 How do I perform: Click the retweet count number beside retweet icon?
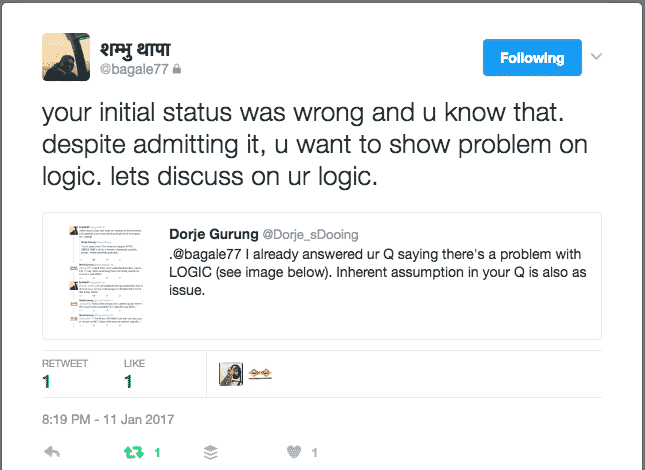point(157,453)
